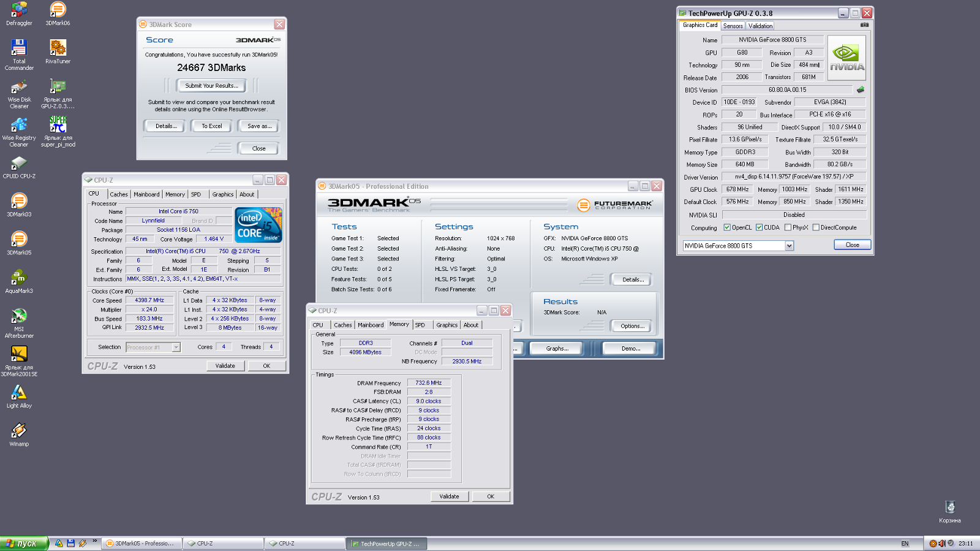Click Save as button in score dialog

point(258,126)
